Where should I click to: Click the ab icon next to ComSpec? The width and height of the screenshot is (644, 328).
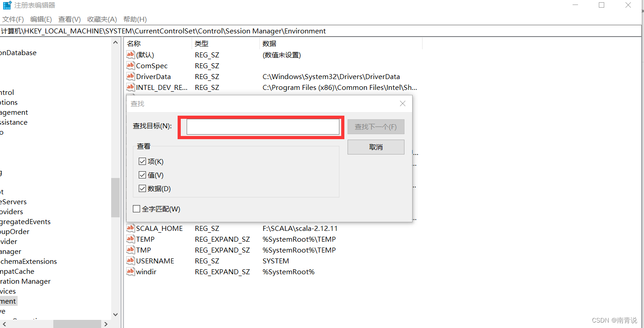[131, 66]
